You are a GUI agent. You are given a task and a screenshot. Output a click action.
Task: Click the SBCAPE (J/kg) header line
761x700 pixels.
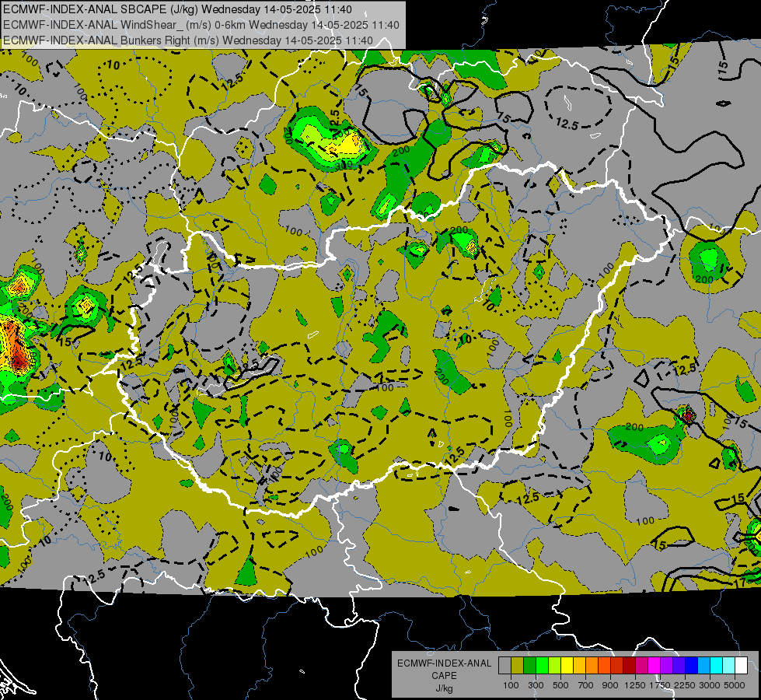pyautogui.click(x=178, y=9)
